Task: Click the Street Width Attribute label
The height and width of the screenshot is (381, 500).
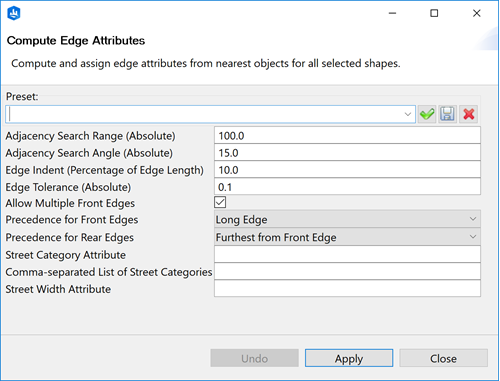Action: point(58,289)
